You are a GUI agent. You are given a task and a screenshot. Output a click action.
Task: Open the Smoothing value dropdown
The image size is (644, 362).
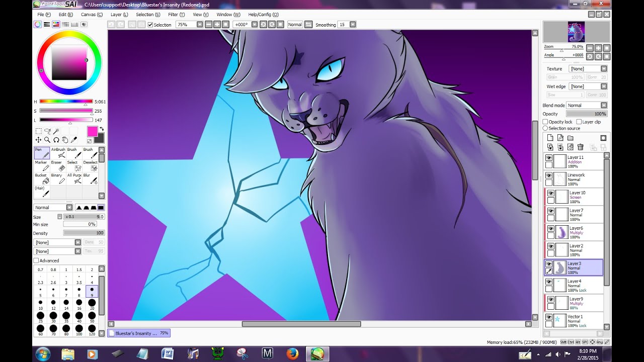point(353,24)
